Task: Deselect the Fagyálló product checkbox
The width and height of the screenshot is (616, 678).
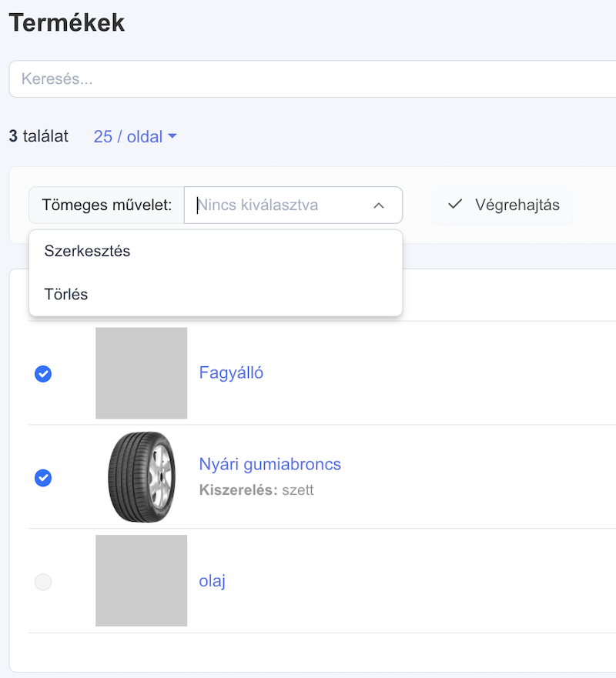Action: (x=43, y=373)
